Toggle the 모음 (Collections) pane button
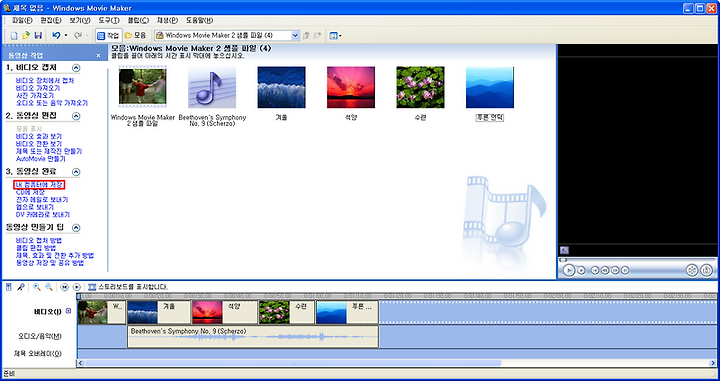The image size is (720, 381). point(135,35)
